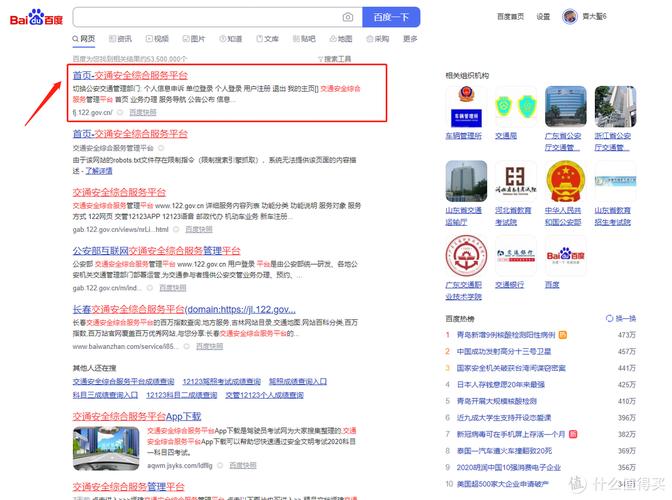672x500 pixels.
Task: Click the 了解详情 link
Action: tap(99, 171)
